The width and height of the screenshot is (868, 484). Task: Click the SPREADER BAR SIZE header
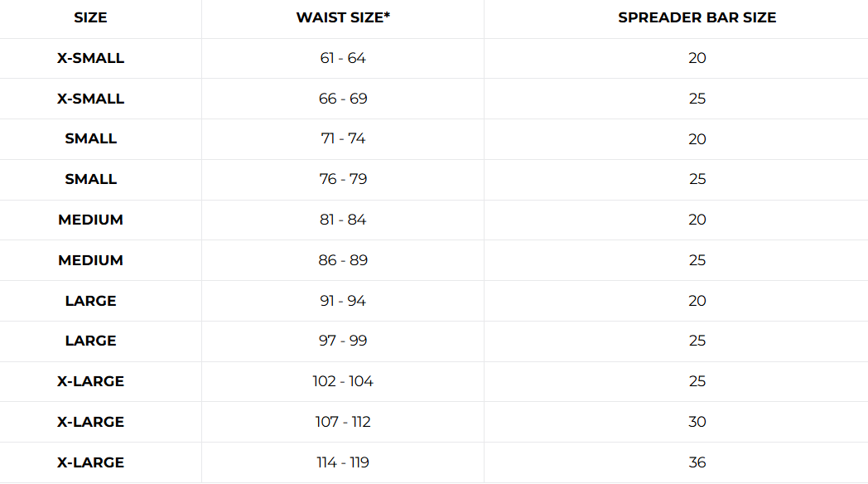pos(697,17)
